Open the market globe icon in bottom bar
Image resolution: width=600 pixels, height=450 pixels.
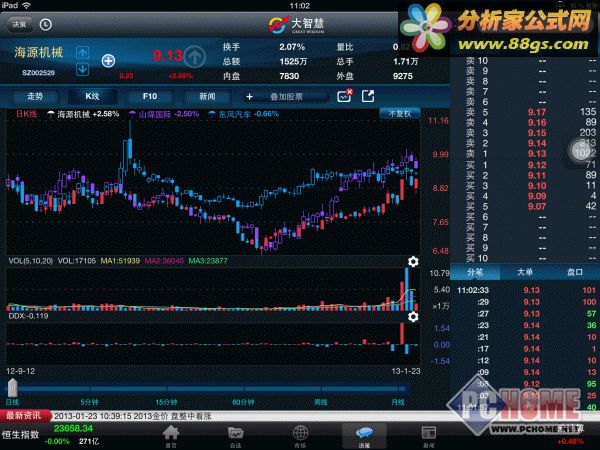click(x=300, y=436)
